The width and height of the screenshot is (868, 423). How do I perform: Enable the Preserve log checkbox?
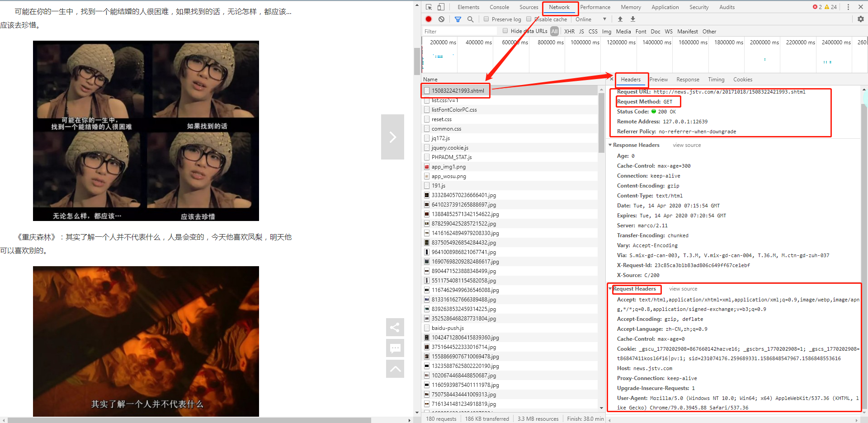[x=486, y=19]
